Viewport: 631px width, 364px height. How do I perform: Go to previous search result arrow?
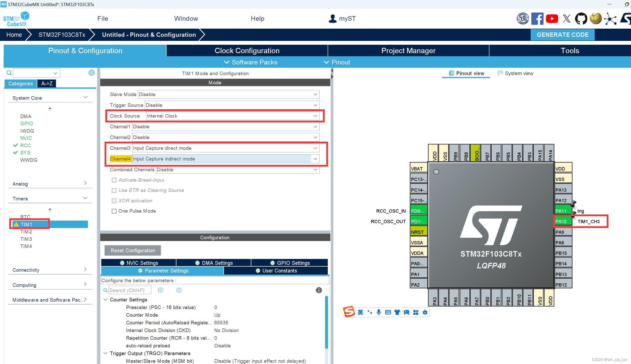click(161, 290)
